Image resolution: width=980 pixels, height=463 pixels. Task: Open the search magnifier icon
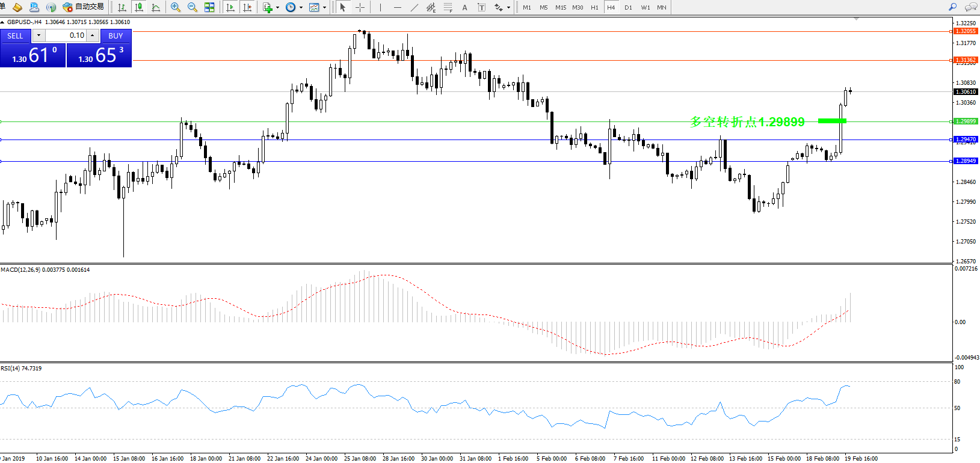952,7
